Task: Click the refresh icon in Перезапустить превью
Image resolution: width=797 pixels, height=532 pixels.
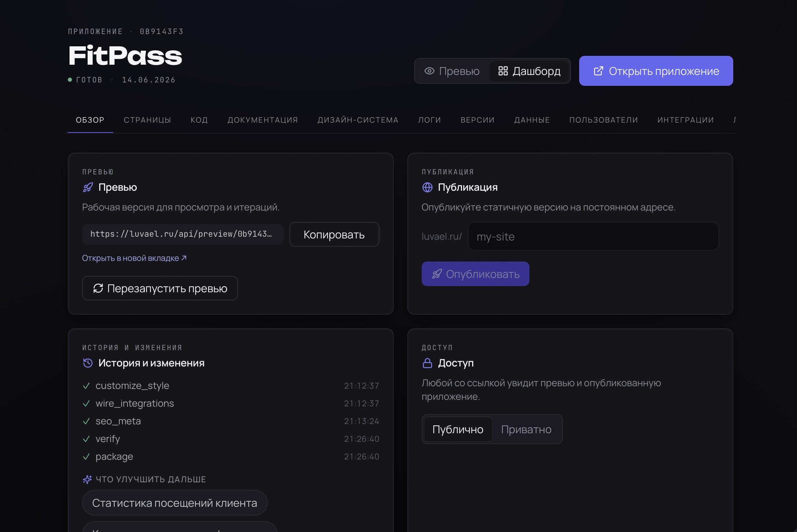Action: point(98,288)
